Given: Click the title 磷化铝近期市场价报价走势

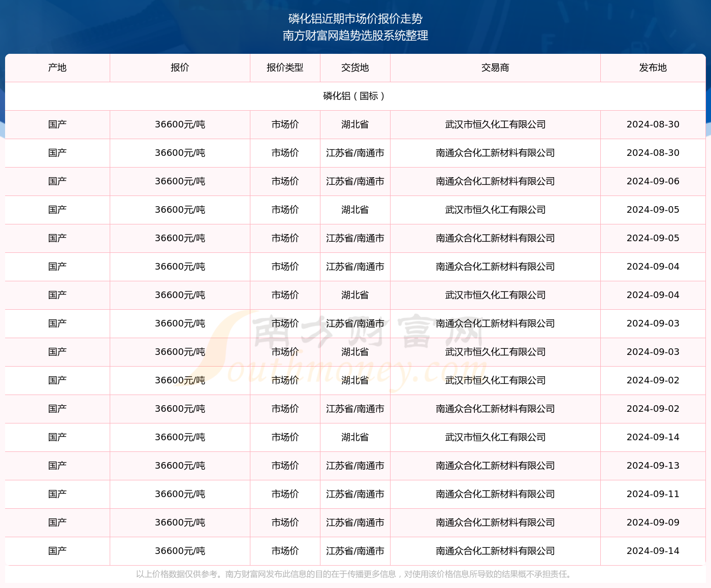Looking at the screenshot, I should point(355,19).
